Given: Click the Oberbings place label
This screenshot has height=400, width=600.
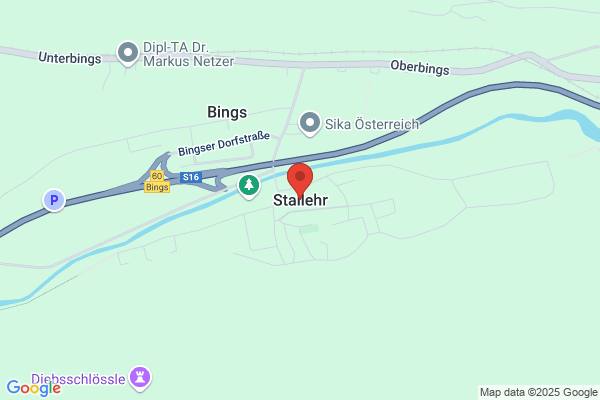Looking at the screenshot, I should (420, 68).
